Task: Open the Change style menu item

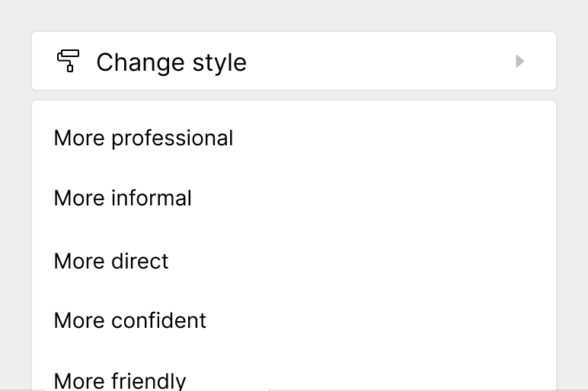Action: [171, 62]
